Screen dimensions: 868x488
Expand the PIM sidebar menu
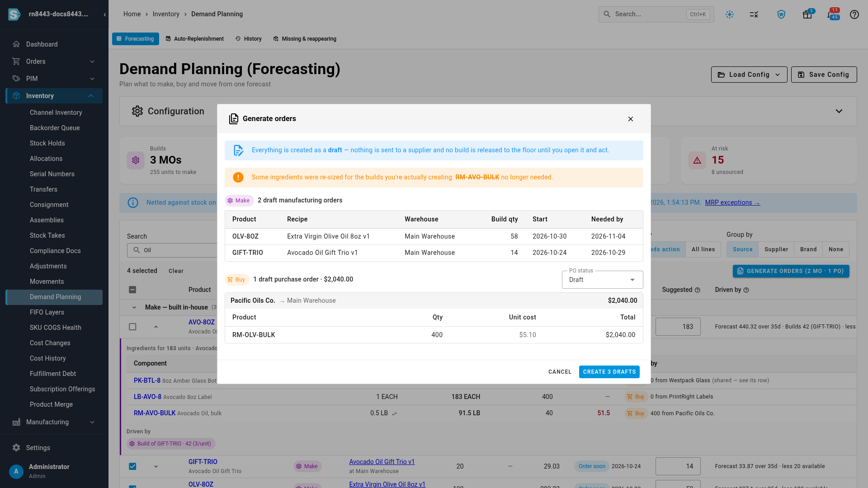click(54, 79)
